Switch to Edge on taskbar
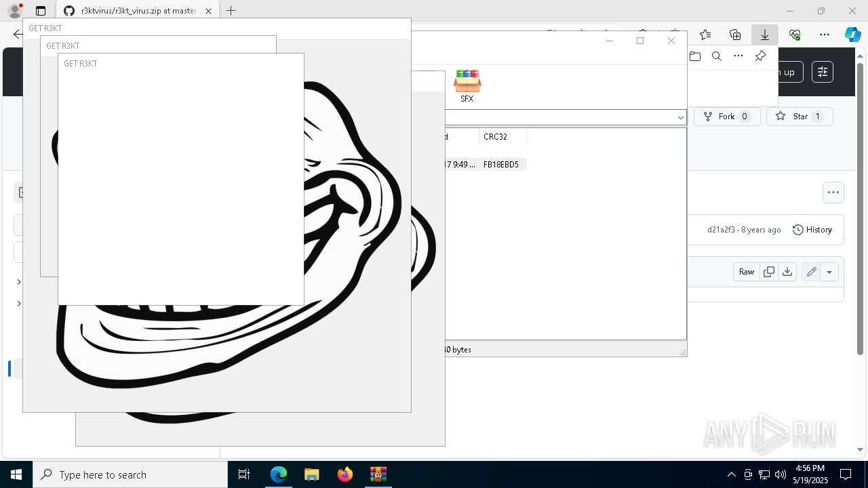868x488 pixels. click(x=279, y=474)
